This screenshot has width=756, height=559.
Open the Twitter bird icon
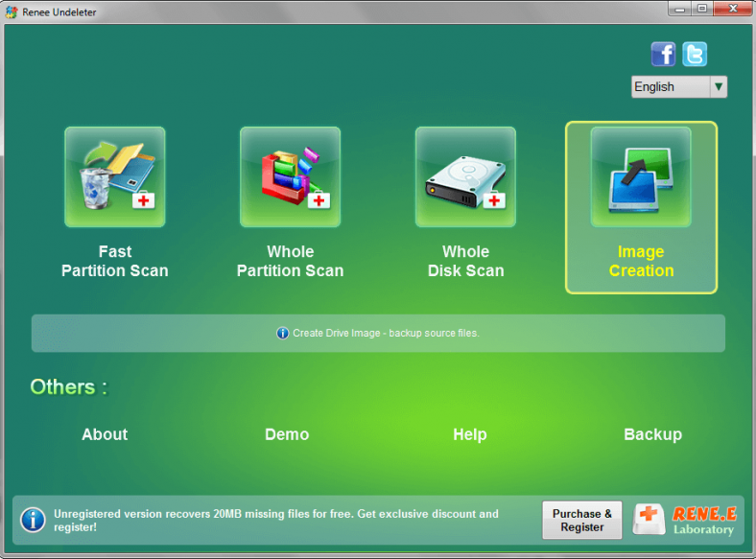coord(695,54)
